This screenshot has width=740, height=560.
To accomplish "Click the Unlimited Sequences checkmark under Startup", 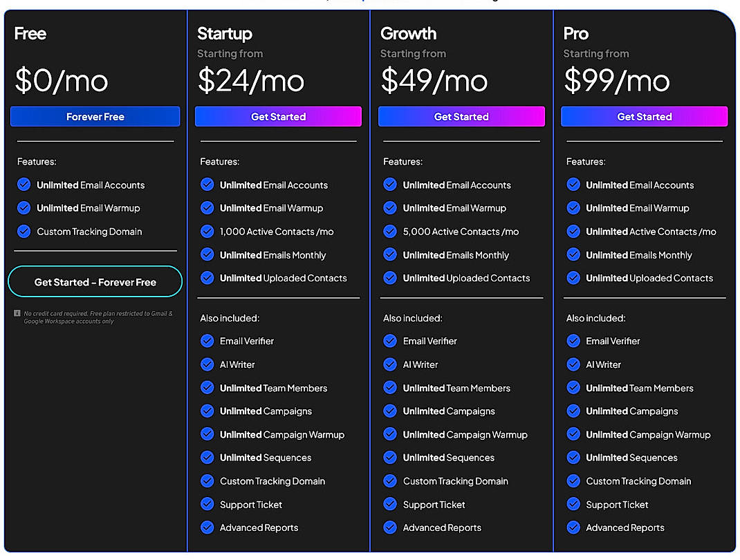I will [x=207, y=458].
